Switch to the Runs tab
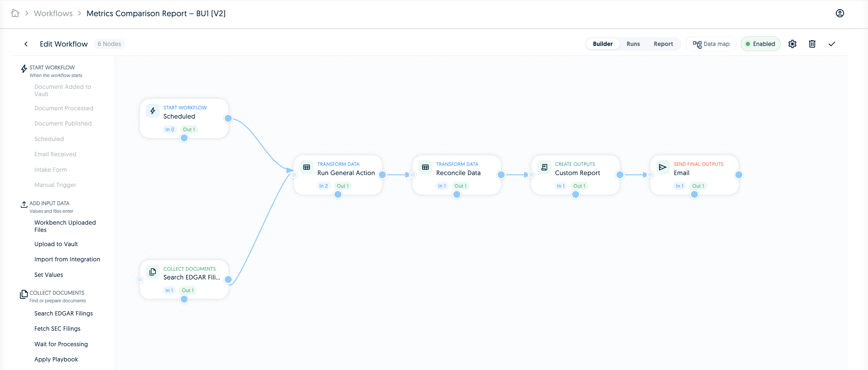 pos(633,44)
